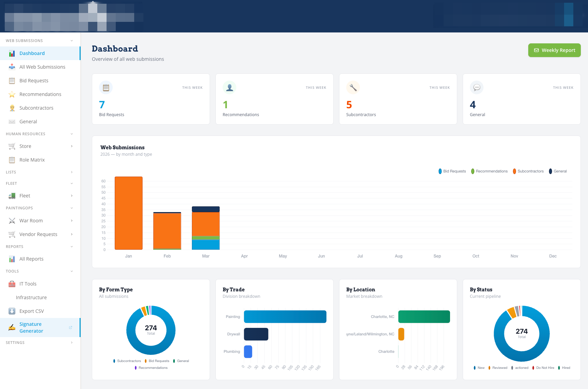Toggle Recommendations series in chart legend
This screenshot has height=389, width=588.
pos(489,171)
